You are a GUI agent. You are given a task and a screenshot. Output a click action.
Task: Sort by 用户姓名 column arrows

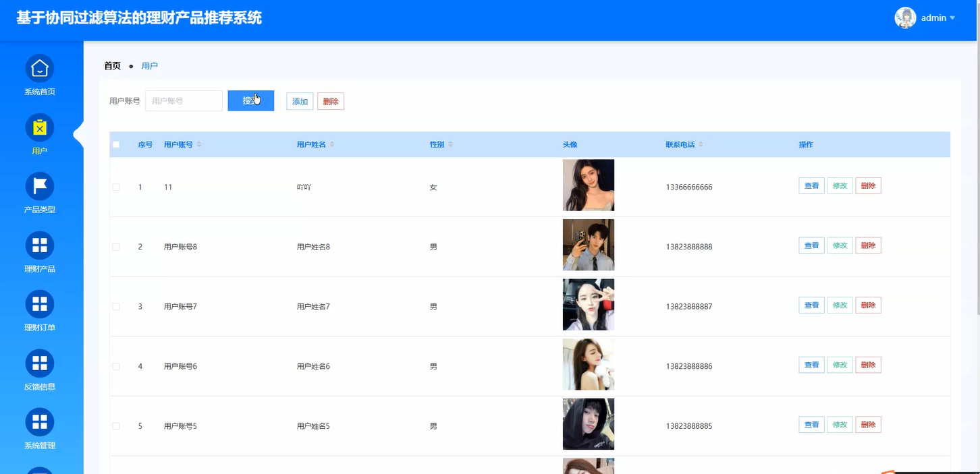[x=332, y=145]
